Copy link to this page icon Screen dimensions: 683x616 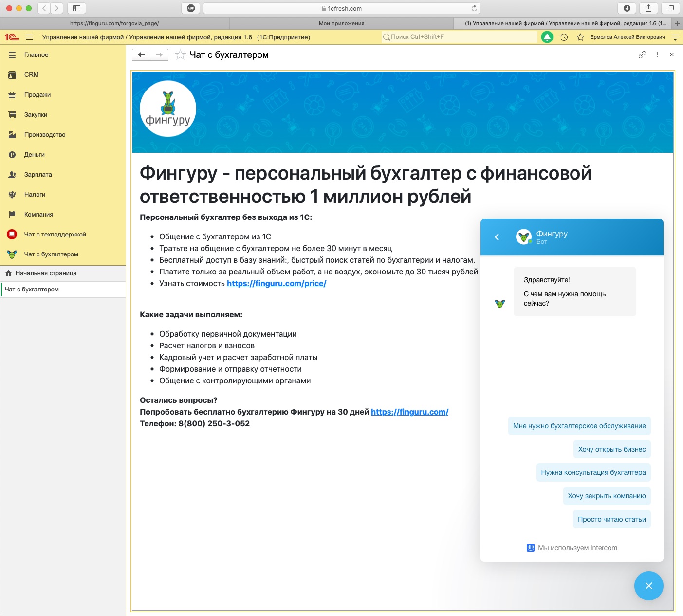coord(642,55)
